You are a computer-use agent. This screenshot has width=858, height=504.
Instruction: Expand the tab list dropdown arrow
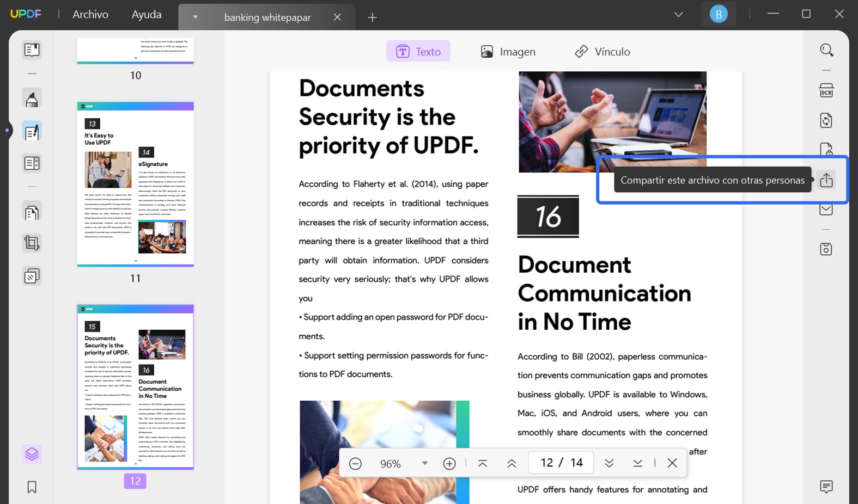pyautogui.click(x=195, y=17)
